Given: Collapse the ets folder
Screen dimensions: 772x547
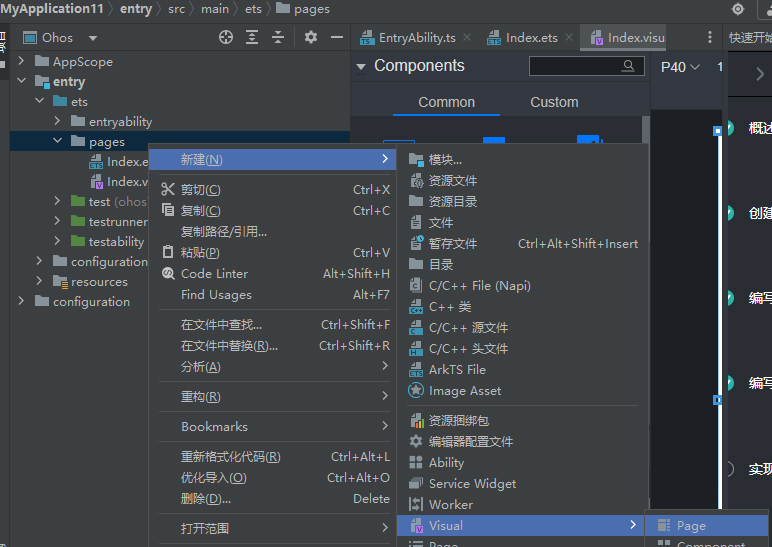Looking at the screenshot, I should pyautogui.click(x=39, y=100).
